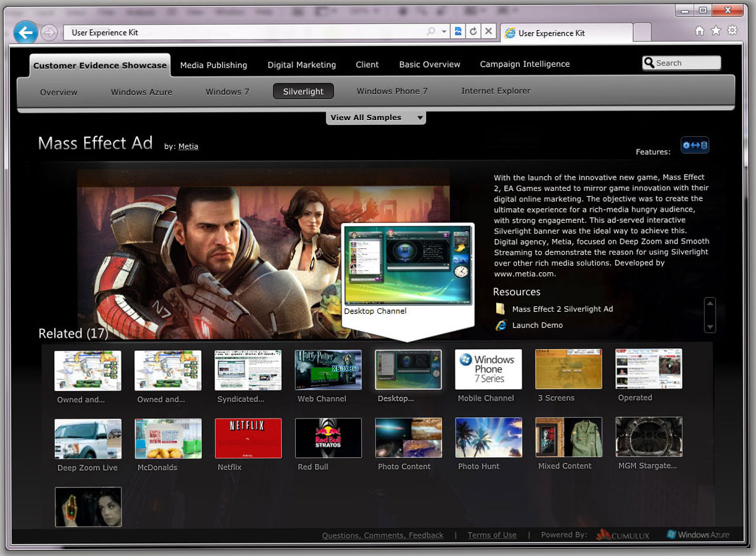The width and height of the screenshot is (756, 556).
Task: Click the address bar search magnifier icon
Action: (431, 31)
